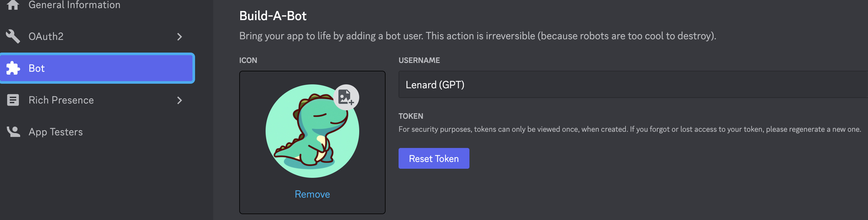
Task: Click the App Testers icon
Action: (x=13, y=131)
